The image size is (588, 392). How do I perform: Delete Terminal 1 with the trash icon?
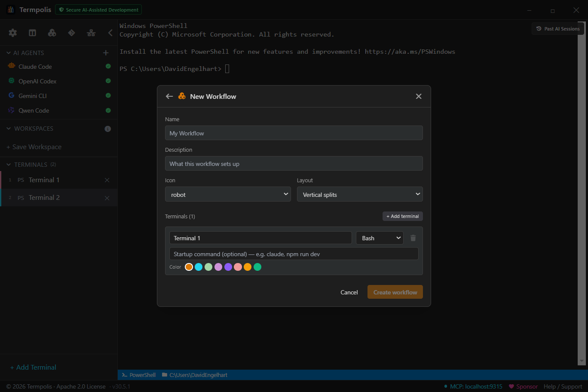coord(413,238)
